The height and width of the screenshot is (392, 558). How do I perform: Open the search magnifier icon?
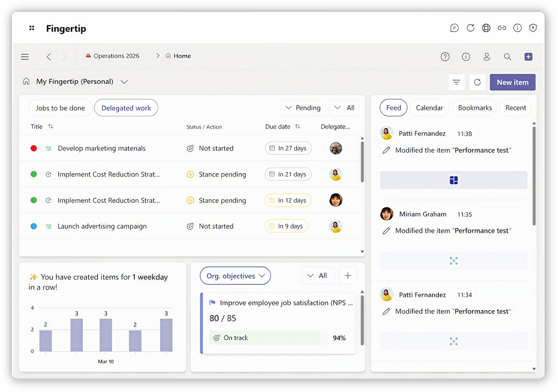(507, 56)
